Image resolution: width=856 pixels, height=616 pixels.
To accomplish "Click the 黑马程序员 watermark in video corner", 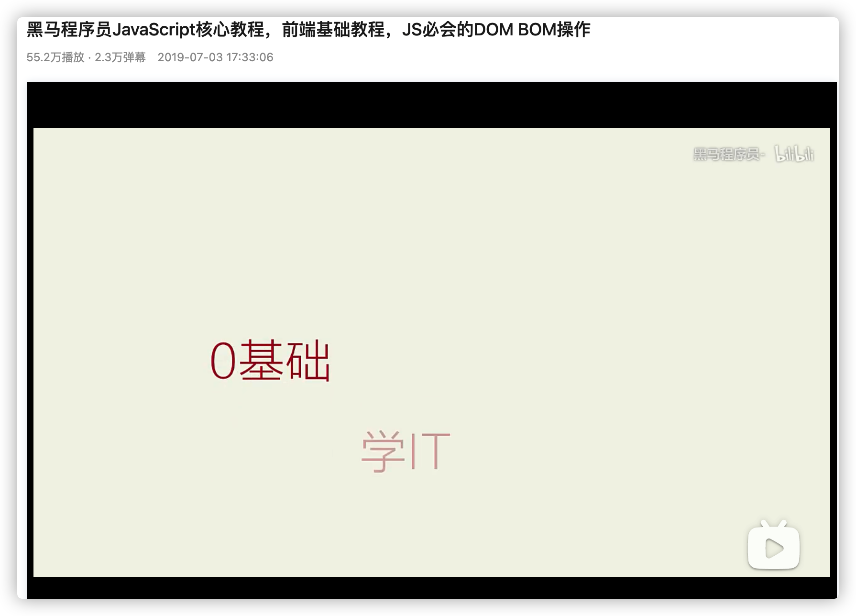I will tap(726, 154).
